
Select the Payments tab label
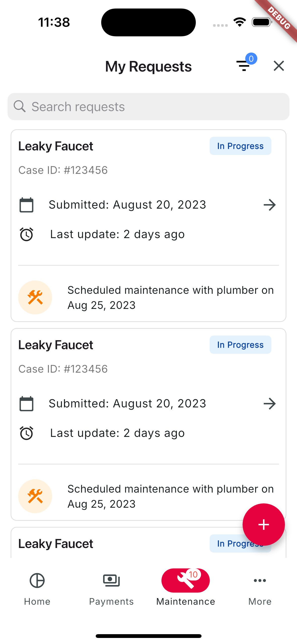pyautogui.click(x=111, y=601)
